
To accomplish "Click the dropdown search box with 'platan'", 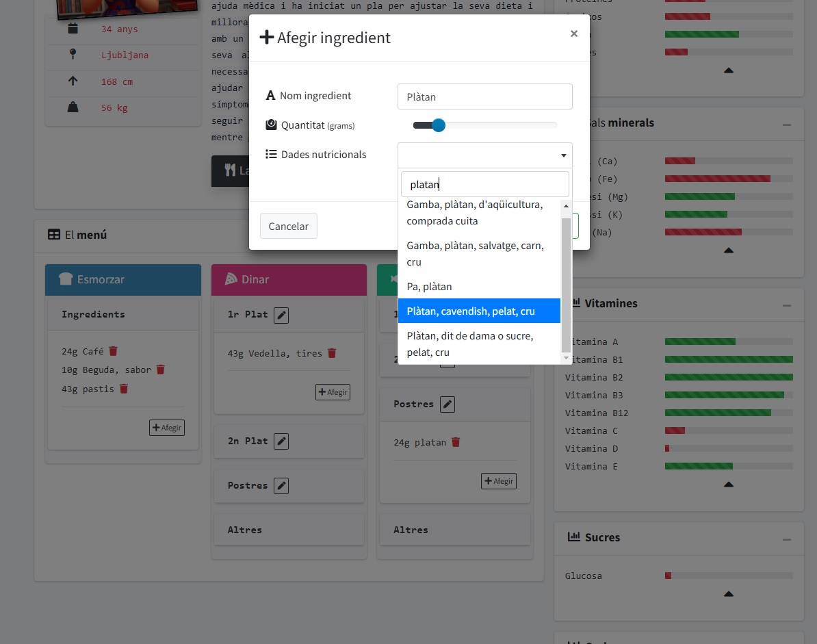I will coord(484,184).
